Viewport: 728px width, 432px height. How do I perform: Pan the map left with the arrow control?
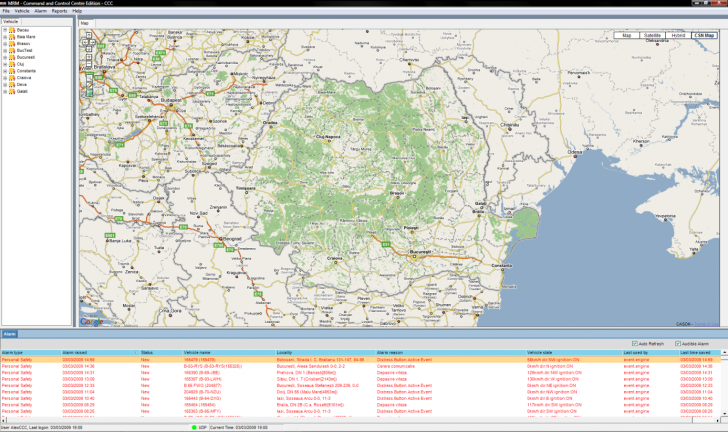click(85, 42)
